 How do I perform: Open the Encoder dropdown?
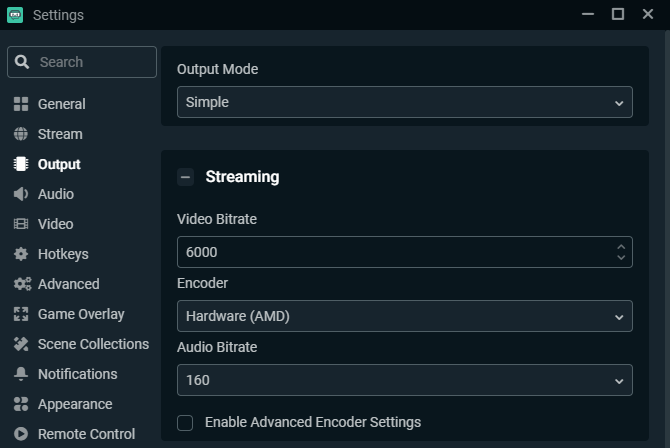pos(404,316)
